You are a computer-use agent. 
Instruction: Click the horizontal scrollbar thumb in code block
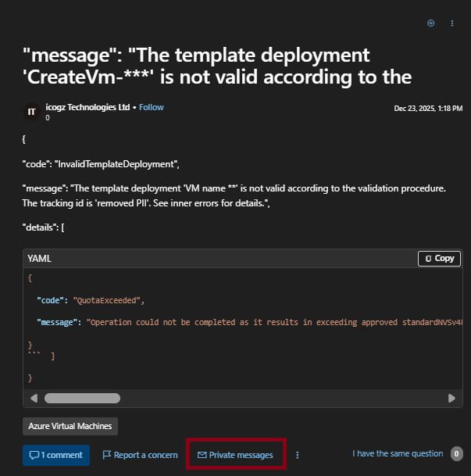click(x=82, y=398)
